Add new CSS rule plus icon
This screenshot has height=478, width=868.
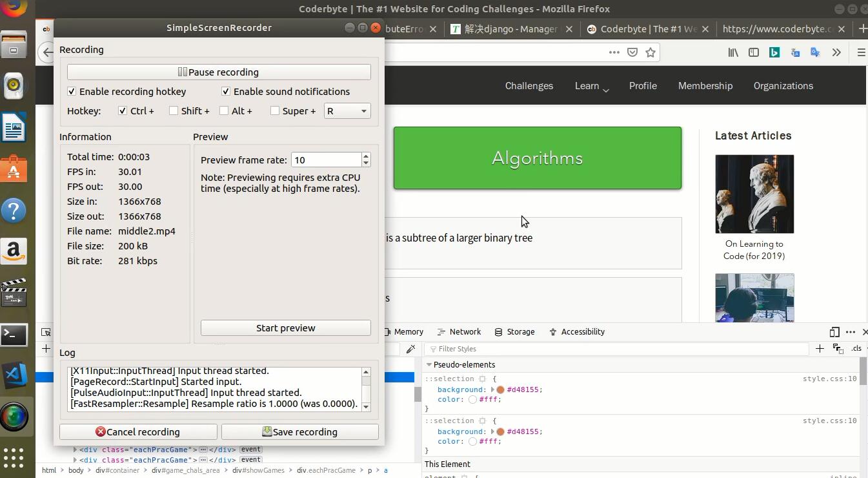coord(820,349)
